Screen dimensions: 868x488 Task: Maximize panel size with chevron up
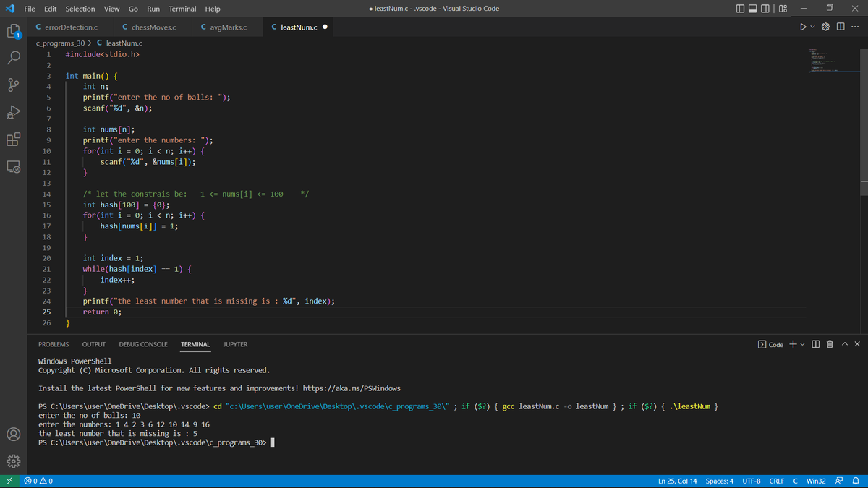tap(844, 344)
